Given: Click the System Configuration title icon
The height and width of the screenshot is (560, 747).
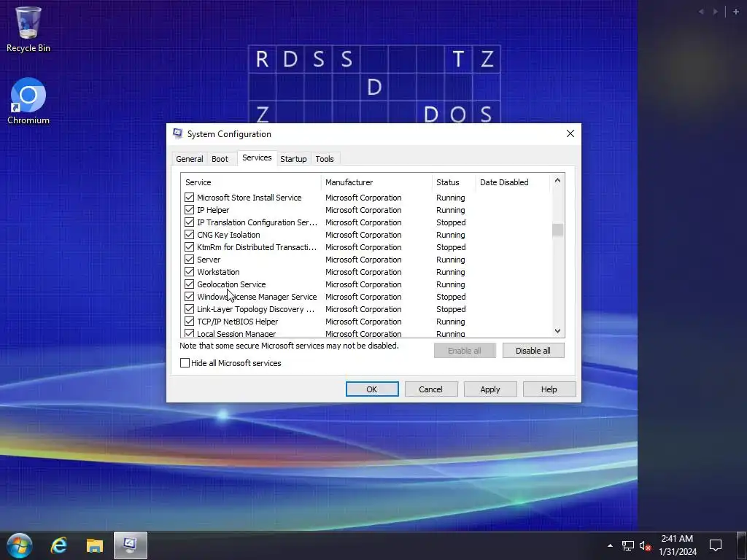Looking at the screenshot, I should (x=178, y=134).
